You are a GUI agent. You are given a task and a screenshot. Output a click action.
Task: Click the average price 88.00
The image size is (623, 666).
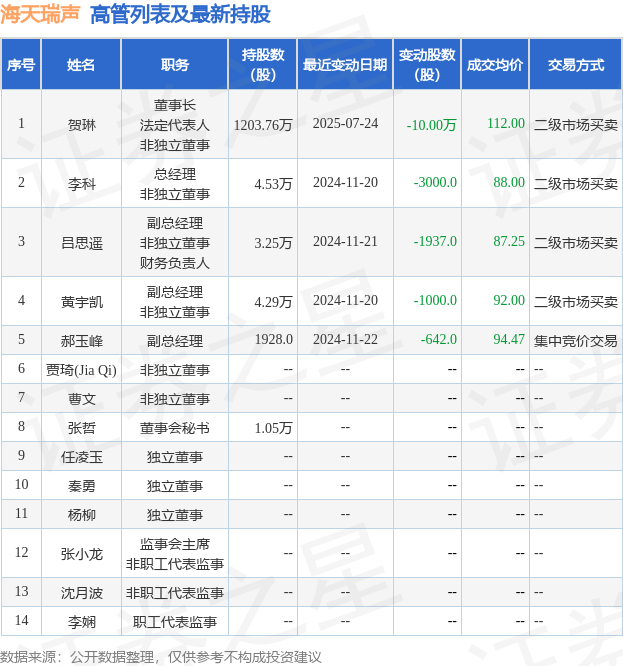(509, 182)
